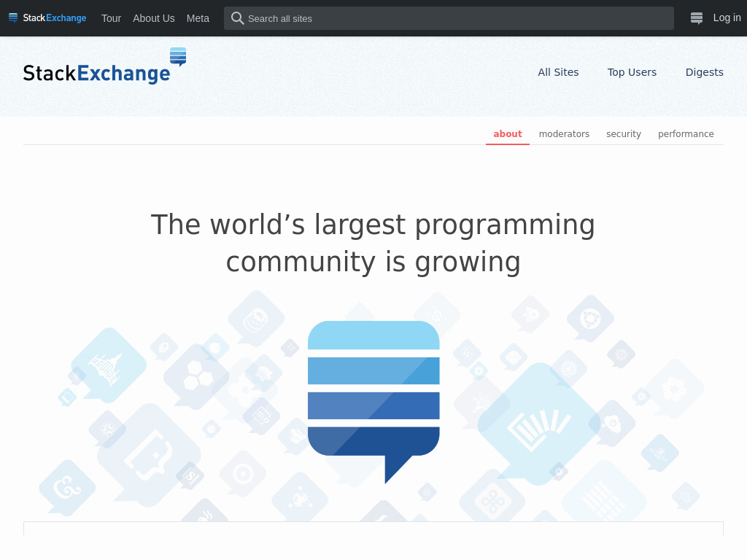747x560 pixels.
Task: Open the site switcher icon beside Log in
Action: [697, 18]
